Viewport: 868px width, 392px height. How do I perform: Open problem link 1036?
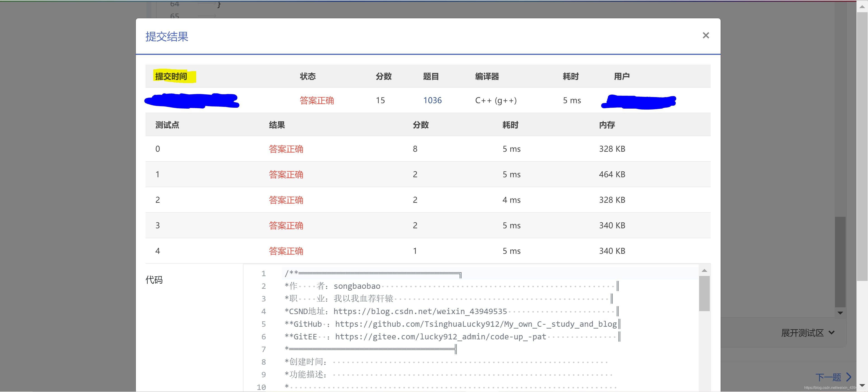click(x=432, y=100)
